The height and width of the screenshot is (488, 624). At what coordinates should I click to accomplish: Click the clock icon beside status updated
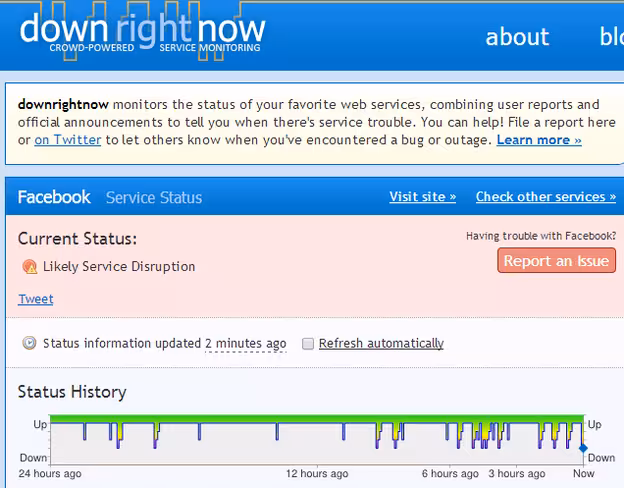[x=29, y=343]
